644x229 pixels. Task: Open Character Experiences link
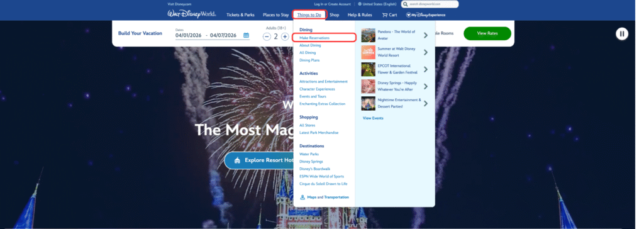[x=317, y=89]
